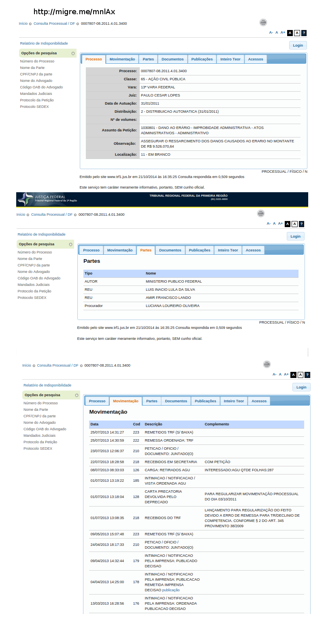Click the value 13ª VARA FEDERAL
Screen dimensions: 324x644
tap(158, 87)
